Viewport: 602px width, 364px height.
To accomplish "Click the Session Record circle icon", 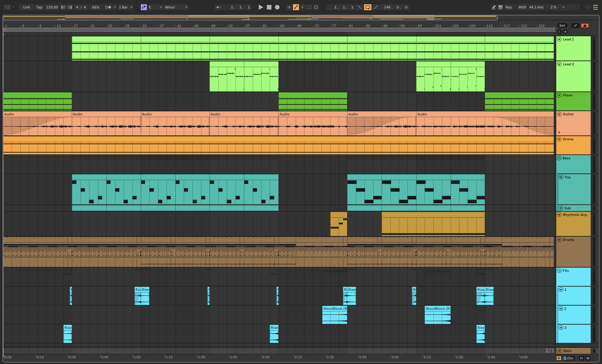I will click(x=316, y=7).
